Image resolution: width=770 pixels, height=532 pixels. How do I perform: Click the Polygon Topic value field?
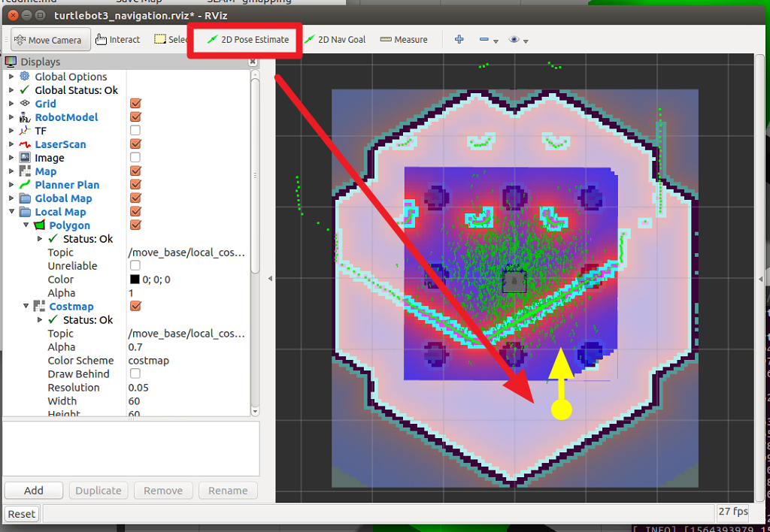tap(188, 252)
